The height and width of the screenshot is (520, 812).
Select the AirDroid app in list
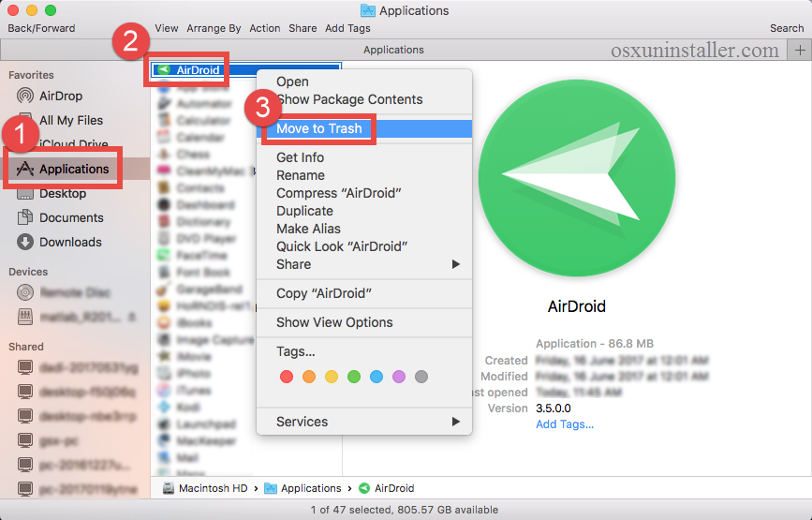246,70
